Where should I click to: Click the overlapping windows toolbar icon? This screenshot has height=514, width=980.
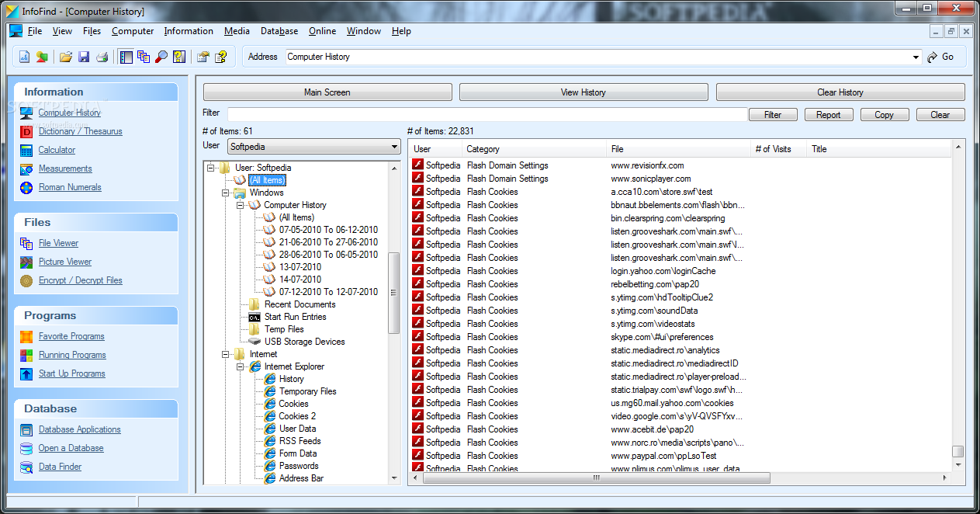pos(144,57)
